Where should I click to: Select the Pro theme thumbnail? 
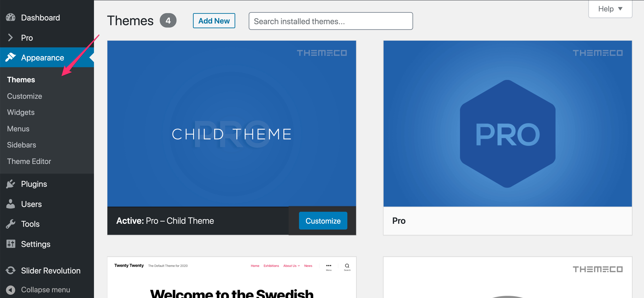508,124
